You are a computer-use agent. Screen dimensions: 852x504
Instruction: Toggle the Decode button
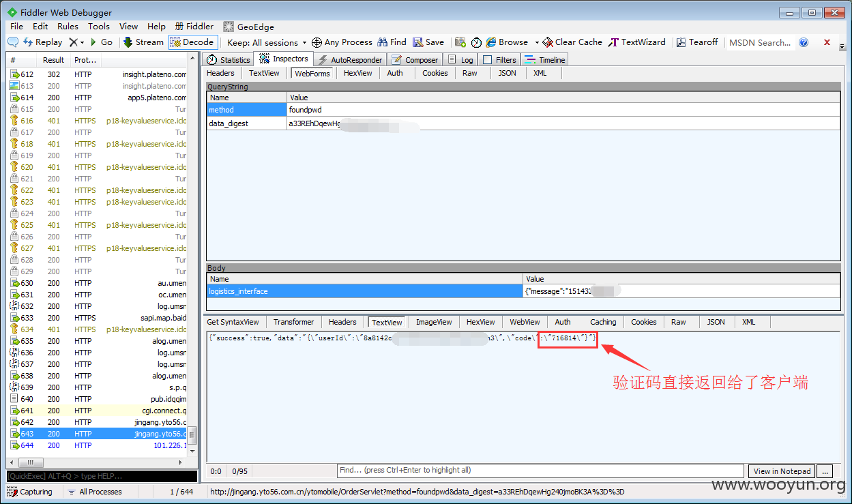coord(192,42)
